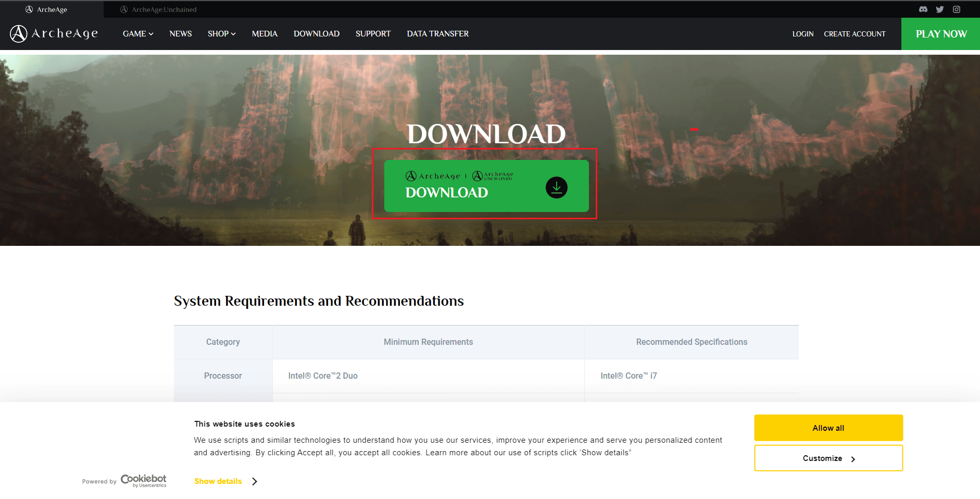Click the ArcheAge logo in navbar
This screenshot has height=499, width=980.
[x=54, y=34]
